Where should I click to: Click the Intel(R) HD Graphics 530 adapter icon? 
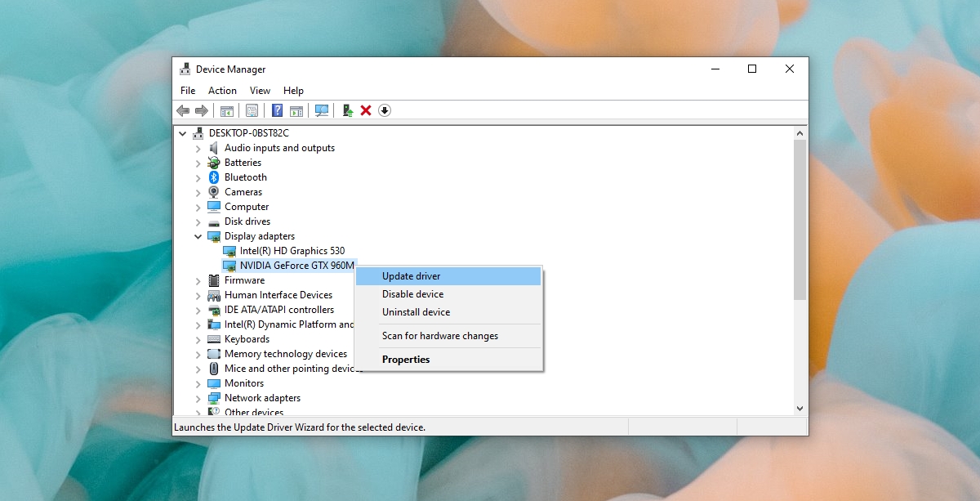(229, 251)
